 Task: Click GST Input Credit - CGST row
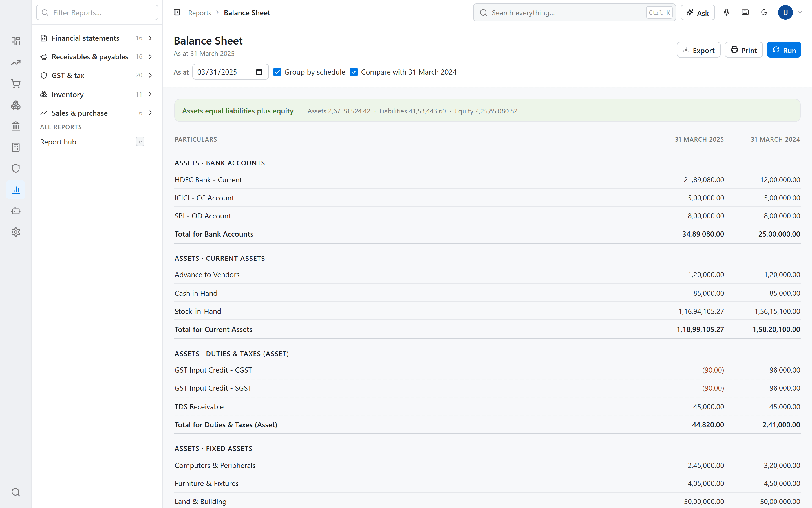click(487, 370)
